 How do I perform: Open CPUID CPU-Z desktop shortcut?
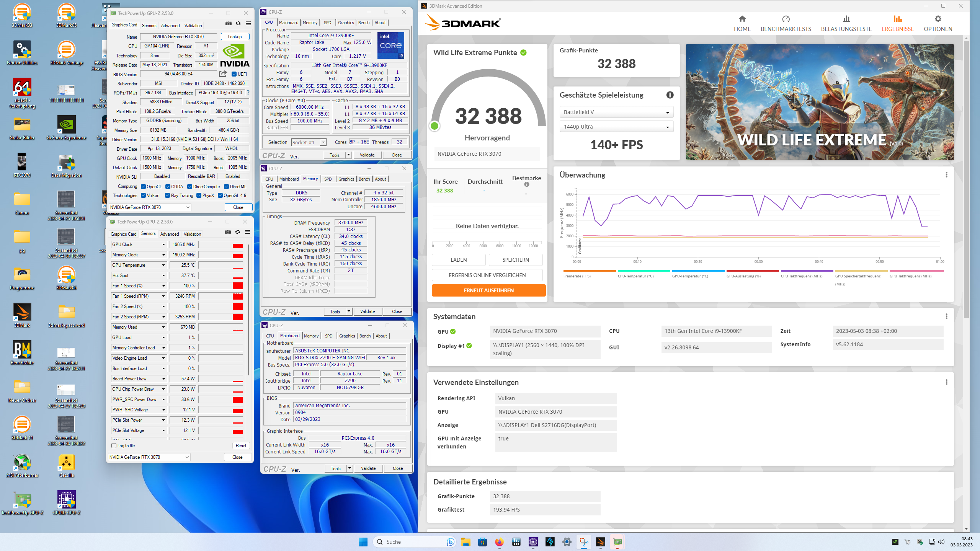coord(67,503)
